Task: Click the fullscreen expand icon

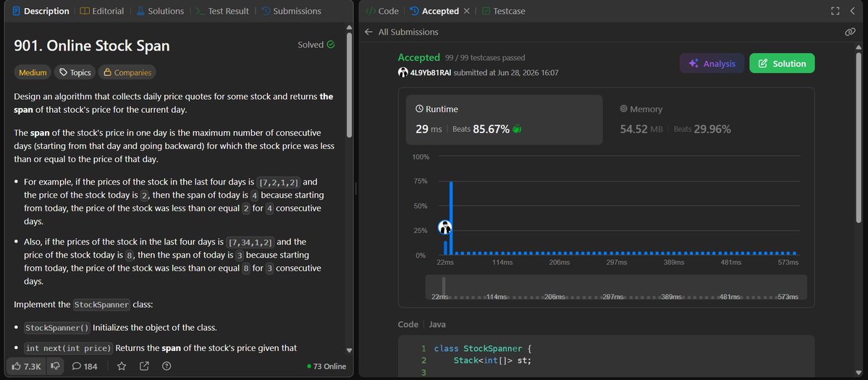Action: point(835,11)
